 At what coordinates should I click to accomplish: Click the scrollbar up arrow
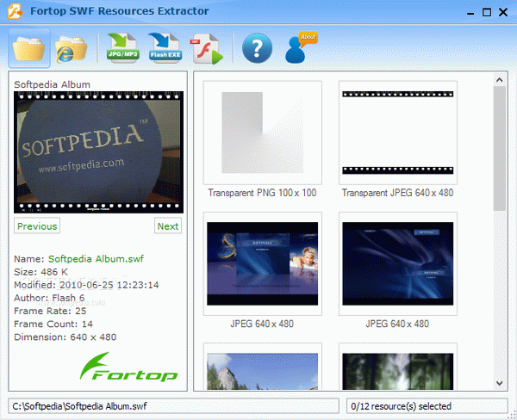[499, 80]
